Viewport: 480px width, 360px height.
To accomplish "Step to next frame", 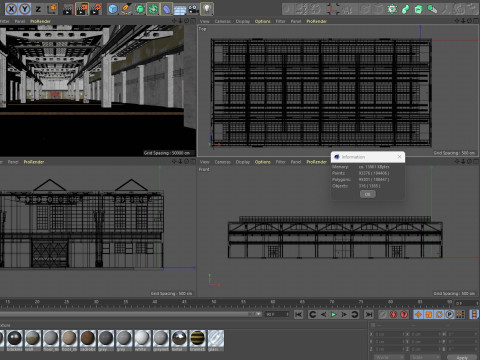I will [344, 314].
